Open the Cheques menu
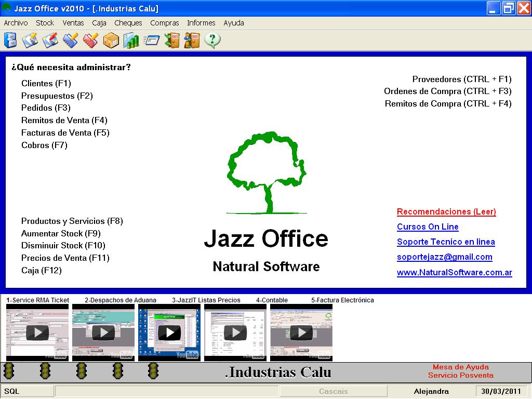532x399 pixels. (128, 23)
